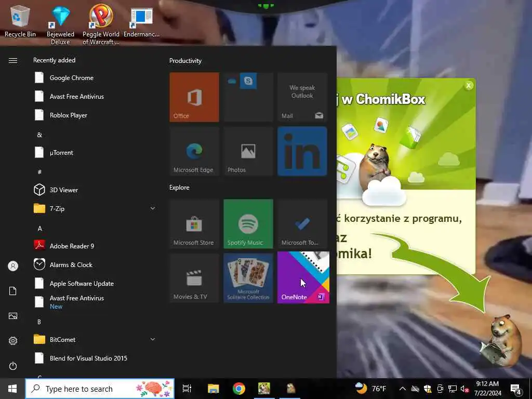Click the Recently added header
The height and width of the screenshot is (399, 532).
(x=54, y=60)
